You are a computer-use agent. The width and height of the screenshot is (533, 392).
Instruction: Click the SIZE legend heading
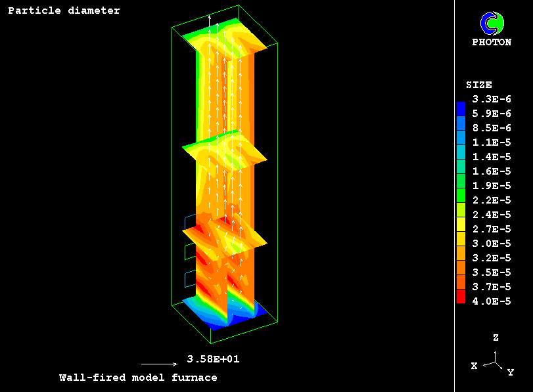pos(479,85)
